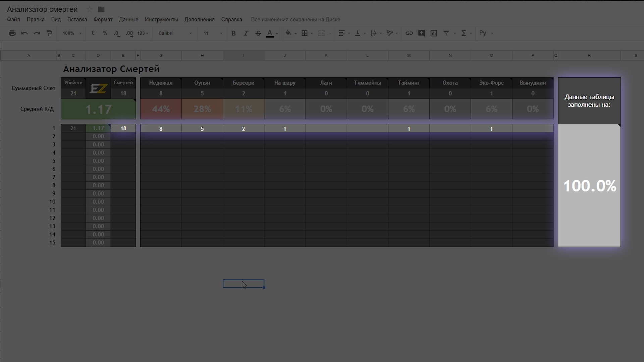This screenshot has width=644, height=362.
Task: Click the average K/D 1.17 cell
Action: coord(98,109)
